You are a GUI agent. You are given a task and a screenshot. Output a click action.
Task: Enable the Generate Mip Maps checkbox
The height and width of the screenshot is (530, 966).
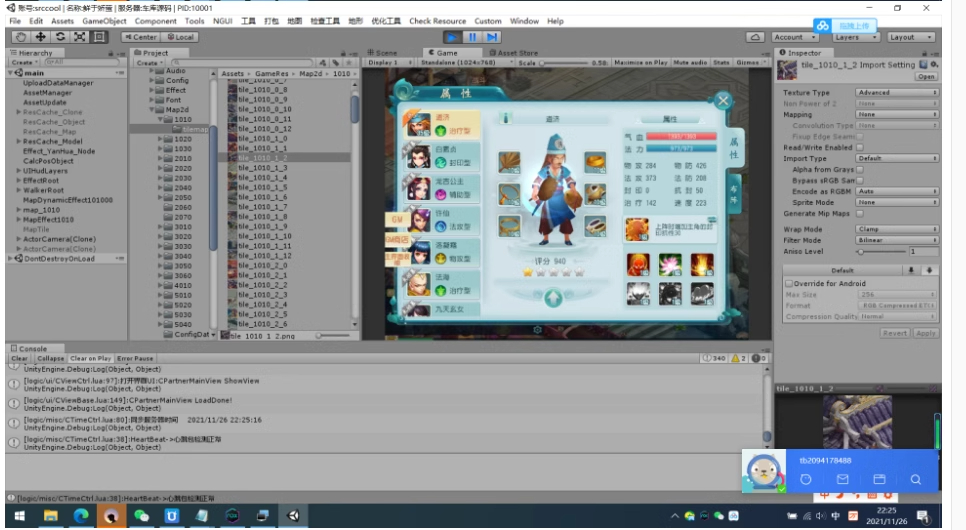coord(860,213)
